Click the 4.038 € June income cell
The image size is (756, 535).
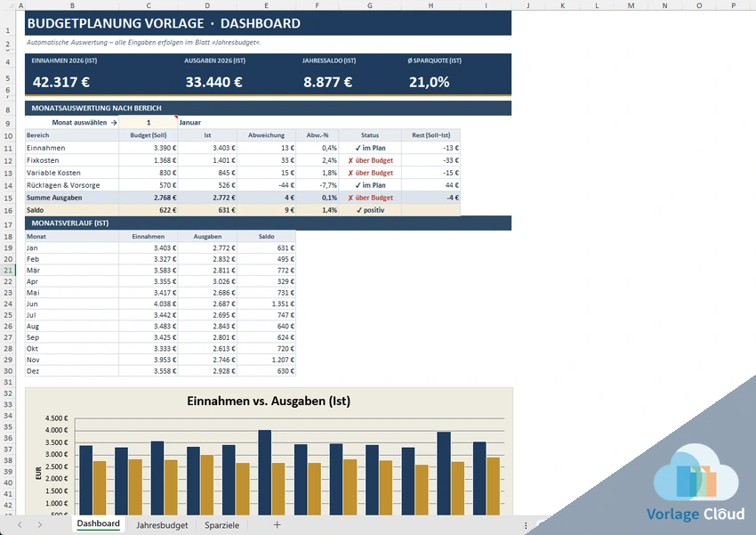click(x=148, y=304)
